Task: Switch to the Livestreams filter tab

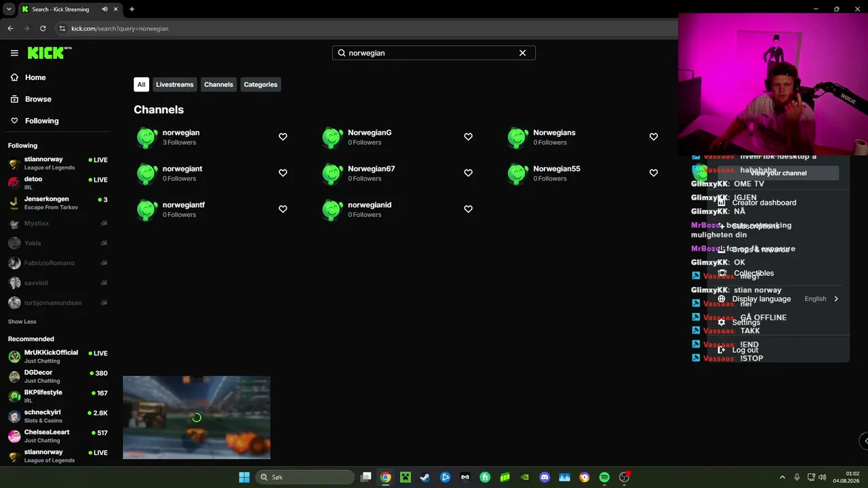Action: (174, 85)
